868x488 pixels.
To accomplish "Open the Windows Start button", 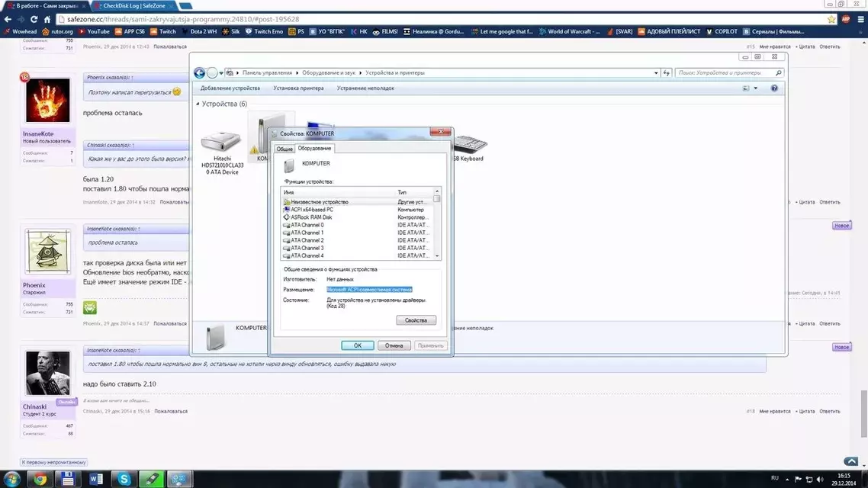I will (x=11, y=479).
